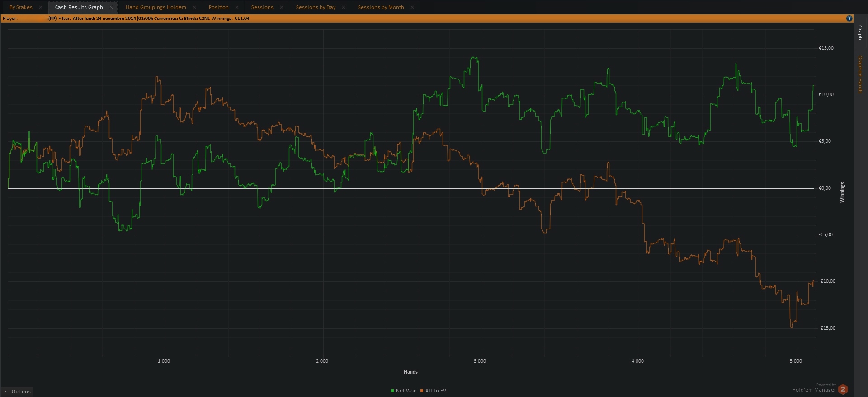Click the orange All-In EV color swatch
The height and width of the screenshot is (397, 868).
pyautogui.click(x=422, y=391)
